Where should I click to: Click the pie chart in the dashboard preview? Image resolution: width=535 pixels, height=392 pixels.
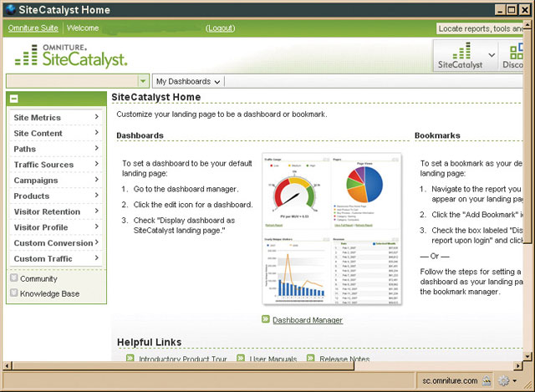point(364,184)
